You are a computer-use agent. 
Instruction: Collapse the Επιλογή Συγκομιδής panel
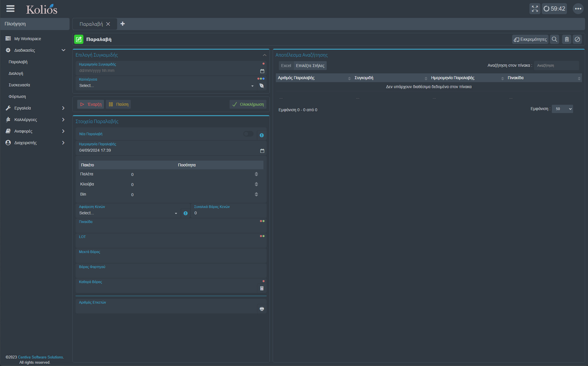pos(264,55)
